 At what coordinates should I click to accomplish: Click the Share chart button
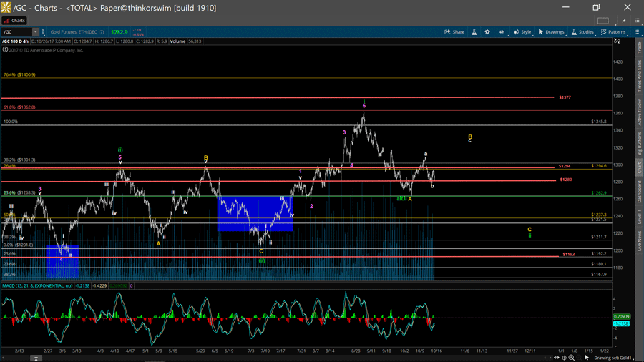[x=454, y=32]
